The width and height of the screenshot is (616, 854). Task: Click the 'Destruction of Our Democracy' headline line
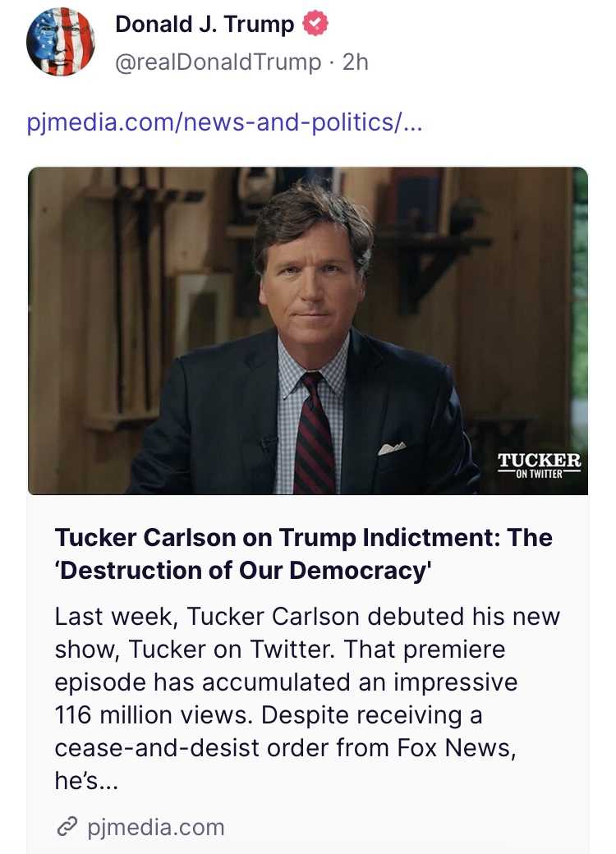(243, 570)
